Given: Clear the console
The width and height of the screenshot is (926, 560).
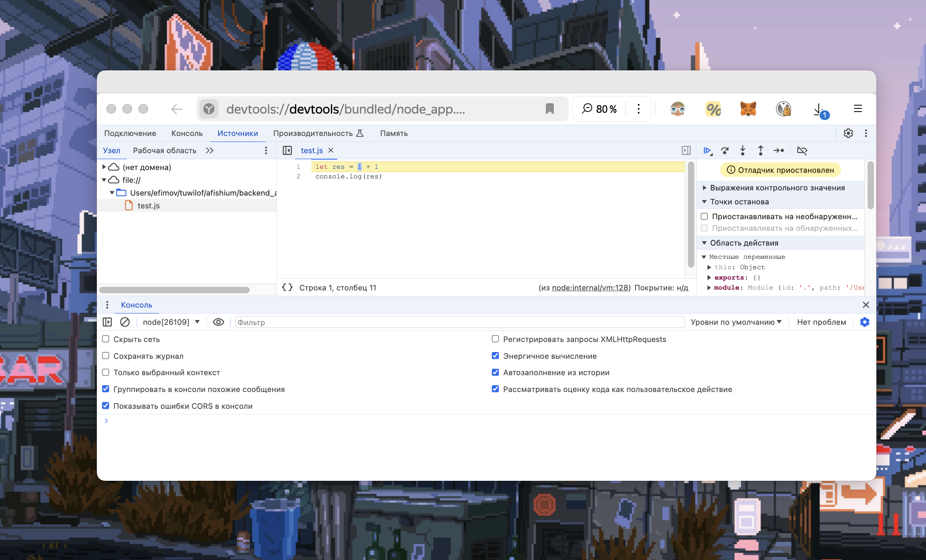Looking at the screenshot, I should [x=125, y=322].
